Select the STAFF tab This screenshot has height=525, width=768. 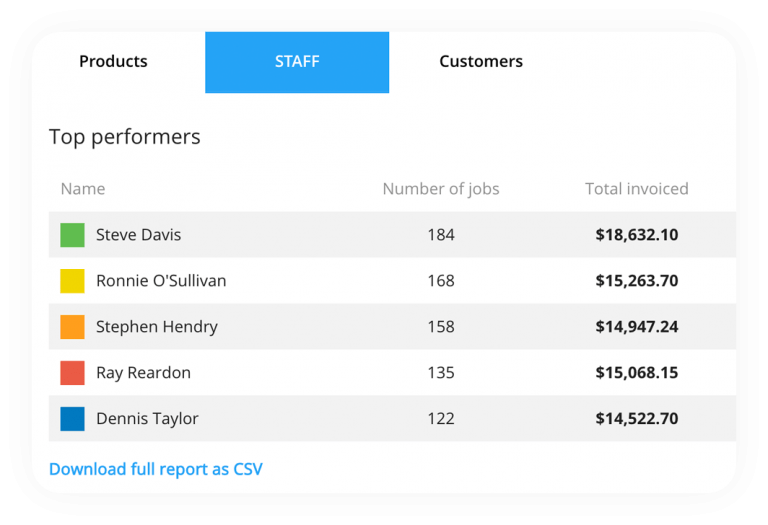[x=297, y=62]
